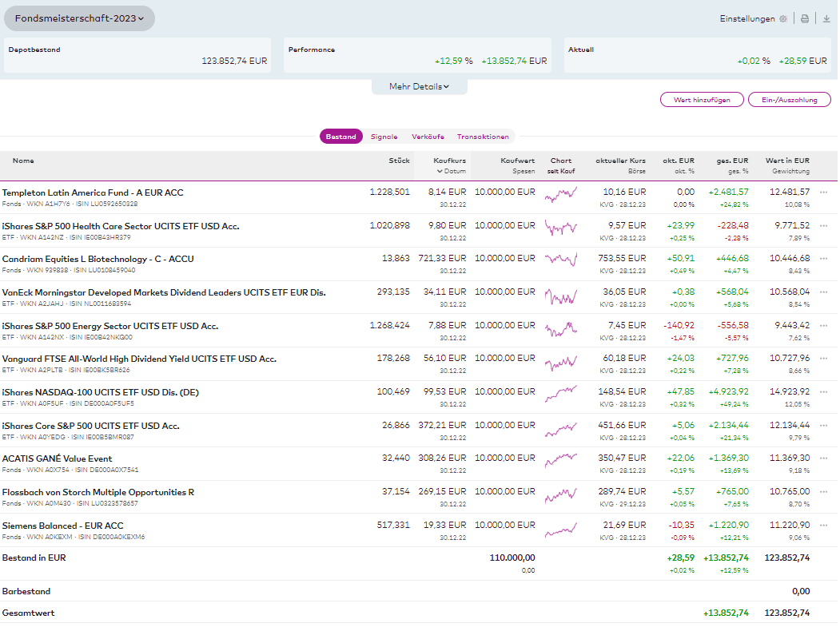Open options menu for Candriam Equities Biotechnology
The width and height of the screenshot is (840, 639).
[823, 259]
